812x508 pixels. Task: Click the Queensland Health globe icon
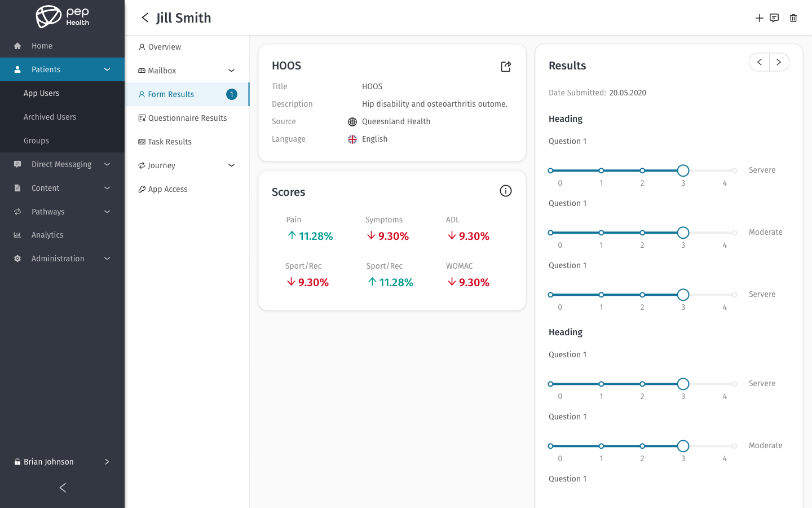pyautogui.click(x=352, y=122)
